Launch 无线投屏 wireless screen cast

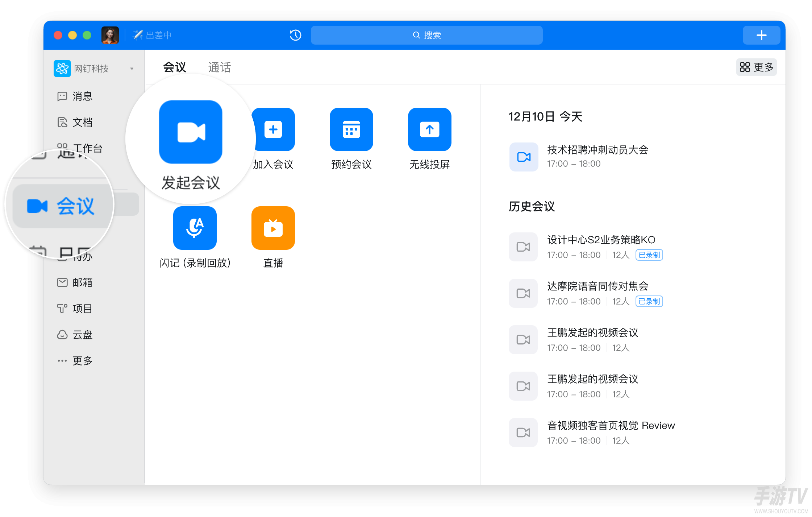click(430, 129)
